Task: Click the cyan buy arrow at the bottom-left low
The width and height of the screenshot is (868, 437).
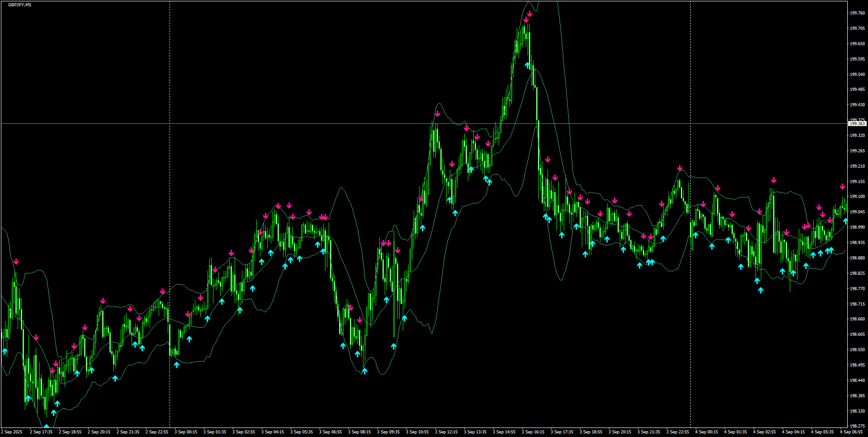Action: point(47,425)
